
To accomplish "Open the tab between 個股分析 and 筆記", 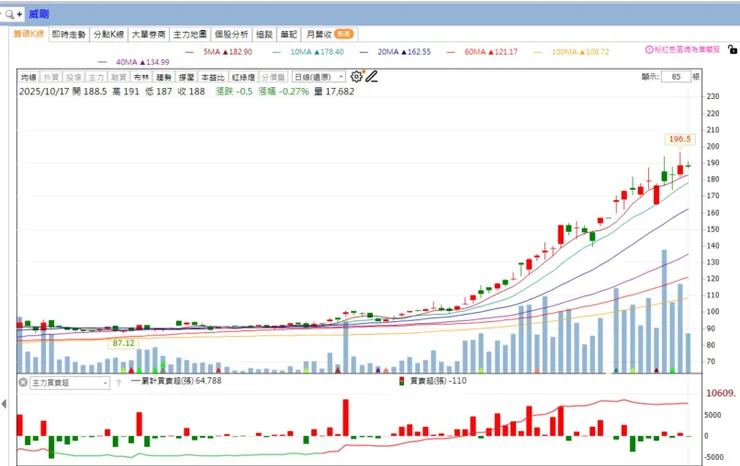I will click(264, 34).
